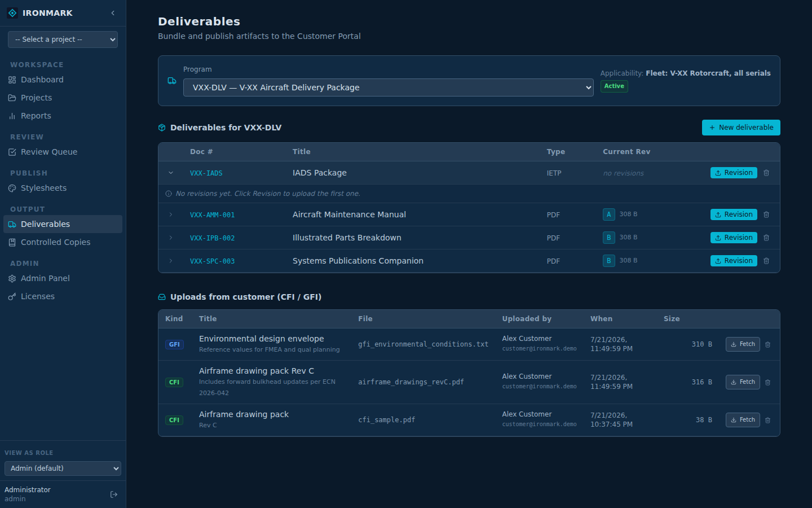Collapse the VXX-IADS row
The image size is (812, 508).
coord(171,173)
